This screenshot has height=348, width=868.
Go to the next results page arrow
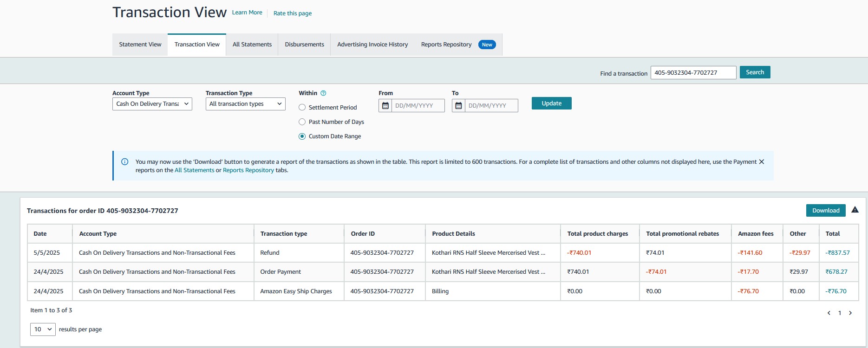click(x=850, y=313)
